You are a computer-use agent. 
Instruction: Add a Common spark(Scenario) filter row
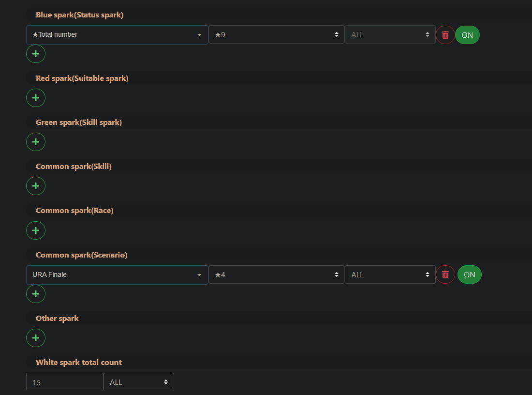(x=36, y=294)
